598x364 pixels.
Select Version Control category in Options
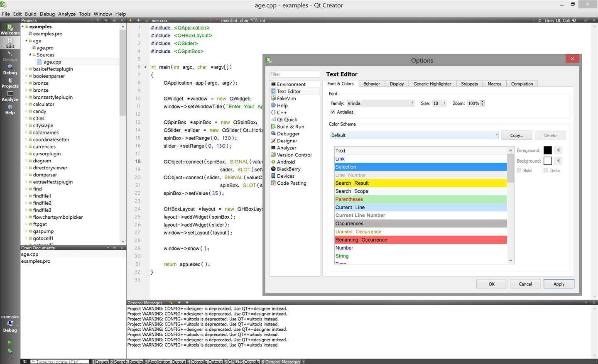click(x=294, y=155)
